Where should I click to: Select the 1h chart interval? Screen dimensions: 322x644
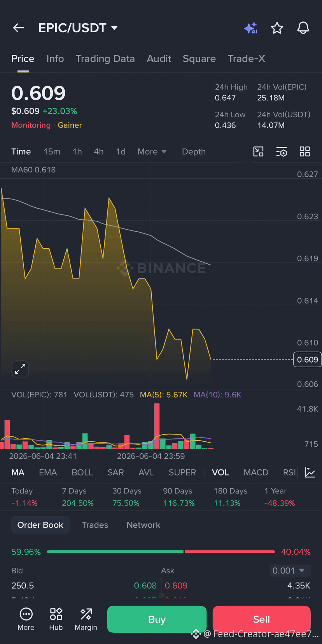pyautogui.click(x=77, y=152)
